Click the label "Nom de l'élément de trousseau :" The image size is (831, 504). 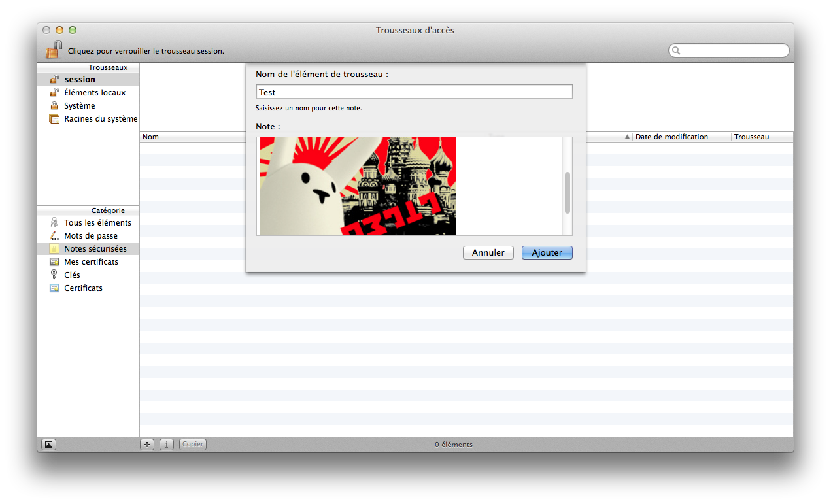click(x=322, y=75)
